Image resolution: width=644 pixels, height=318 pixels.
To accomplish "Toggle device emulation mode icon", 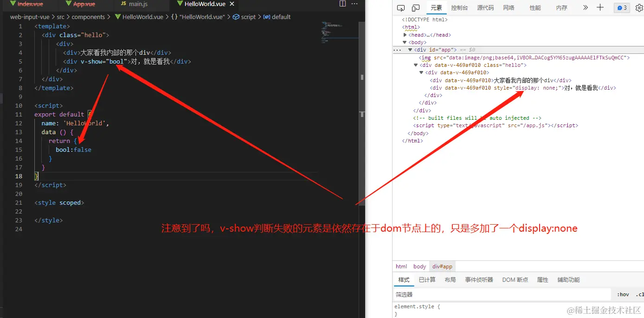I will pyautogui.click(x=416, y=7).
